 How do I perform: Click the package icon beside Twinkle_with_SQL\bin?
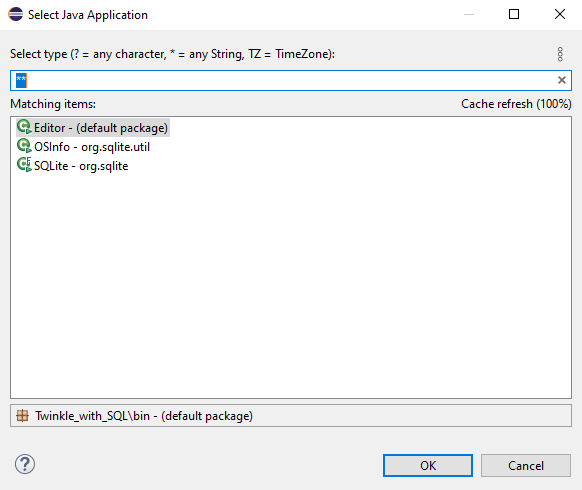pyautogui.click(x=22, y=415)
